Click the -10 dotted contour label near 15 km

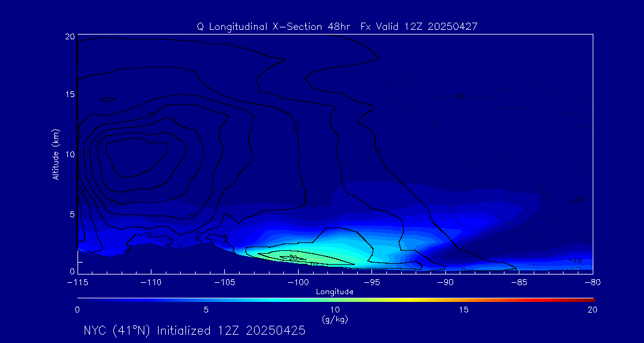[457, 97]
